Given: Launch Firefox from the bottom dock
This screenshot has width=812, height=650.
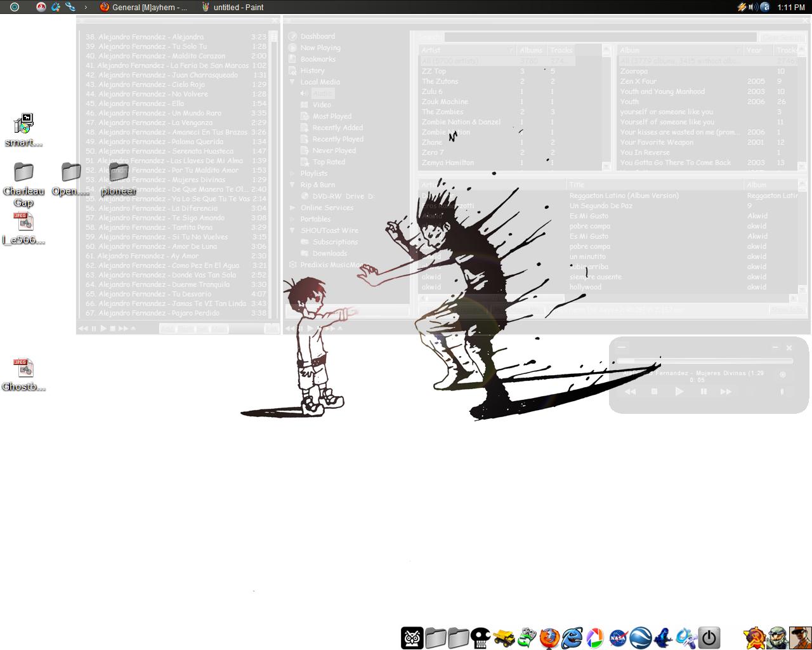Looking at the screenshot, I should pyautogui.click(x=549, y=637).
